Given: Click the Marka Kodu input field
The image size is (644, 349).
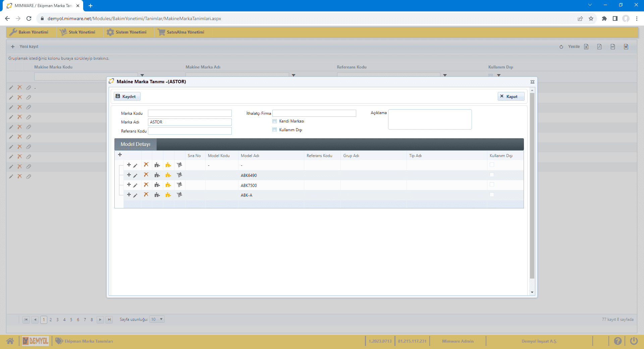Looking at the screenshot, I should pos(190,113).
